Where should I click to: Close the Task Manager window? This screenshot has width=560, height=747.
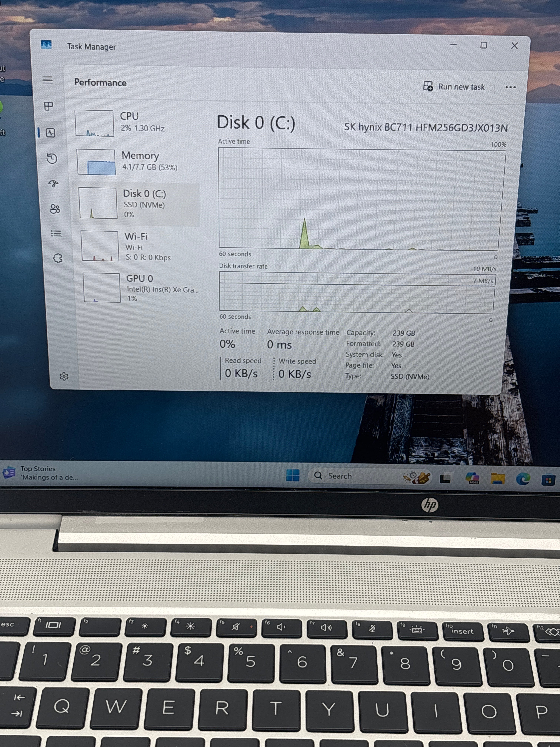point(514,46)
